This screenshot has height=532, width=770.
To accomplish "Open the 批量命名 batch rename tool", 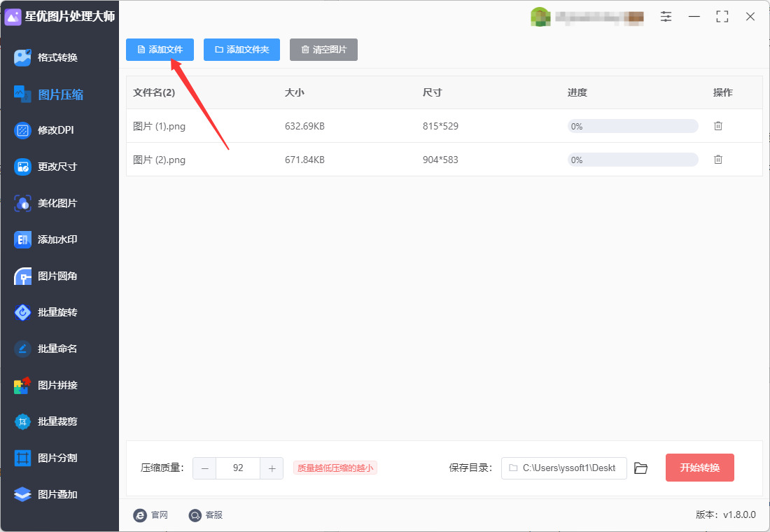I will point(45,349).
